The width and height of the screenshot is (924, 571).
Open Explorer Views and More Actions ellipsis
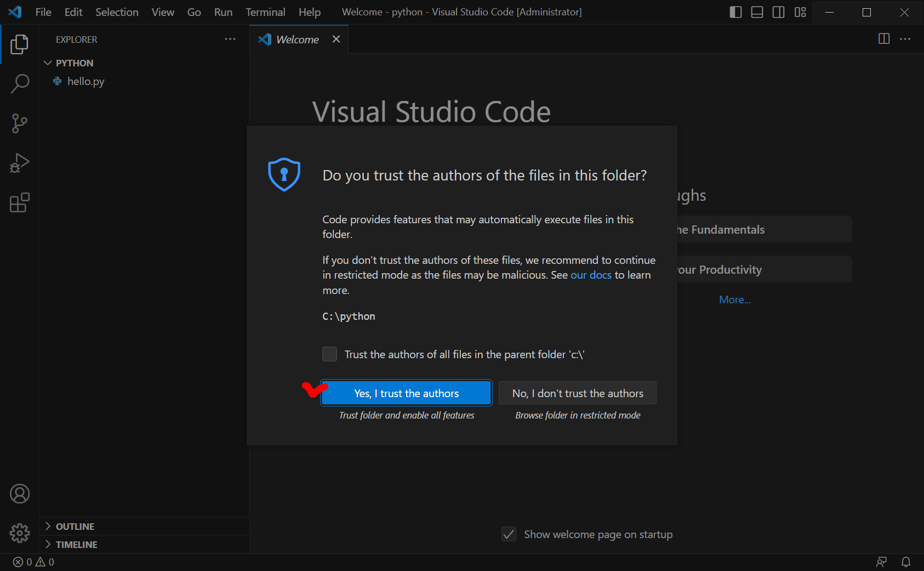coord(230,39)
